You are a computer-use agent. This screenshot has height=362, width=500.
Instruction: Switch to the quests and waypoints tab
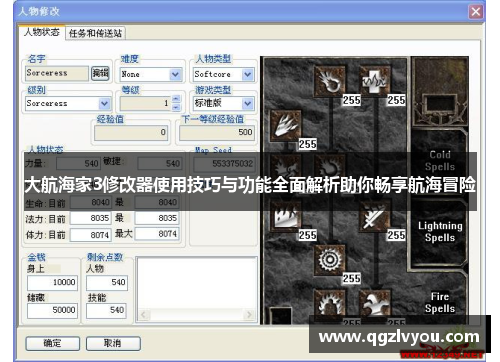95,33
